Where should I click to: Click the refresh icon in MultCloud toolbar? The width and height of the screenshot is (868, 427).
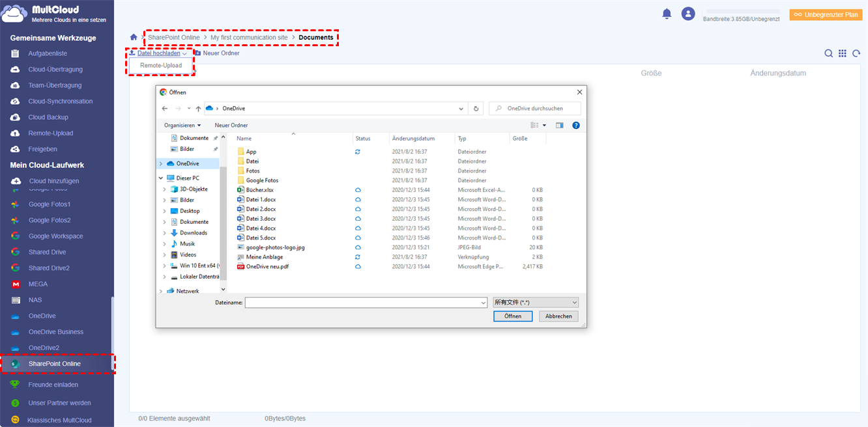click(x=856, y=53)
